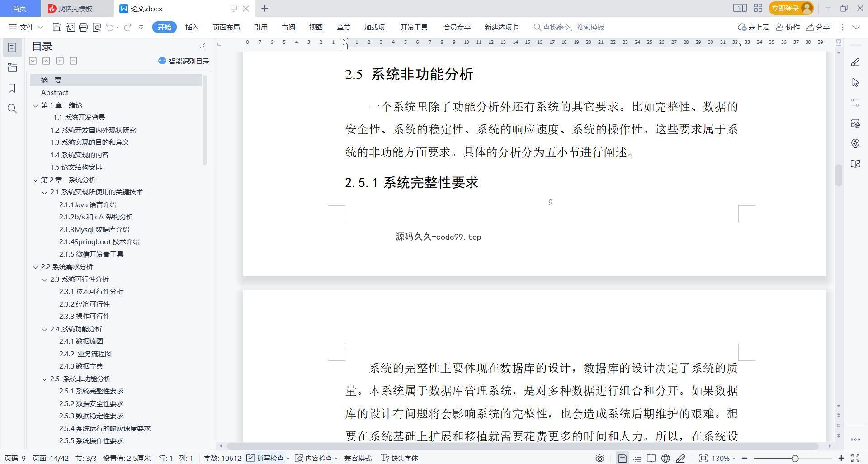Collapse 2.1 系统实现所使用的关键技术 node
The image size is (868, 464).
point(44,192)
